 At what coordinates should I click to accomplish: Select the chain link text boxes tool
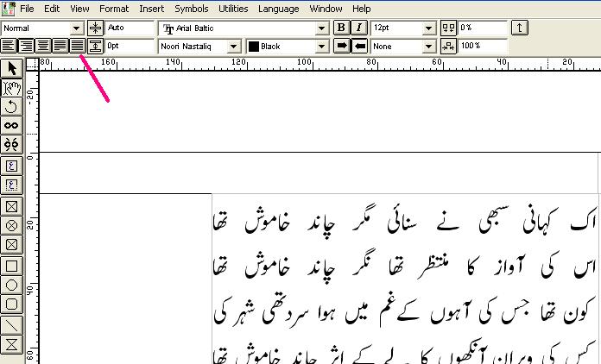click(12, 125)
